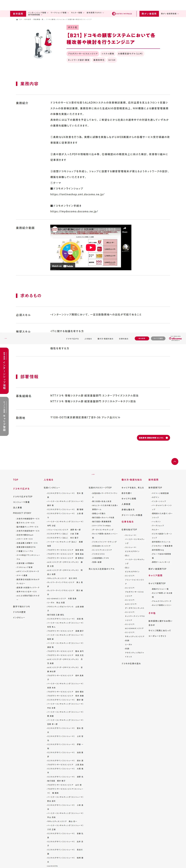The width and height of the screenshot is (186, 868).
Task: Open ドコモの歴史 footer link
Action: (x=19, y=612)
